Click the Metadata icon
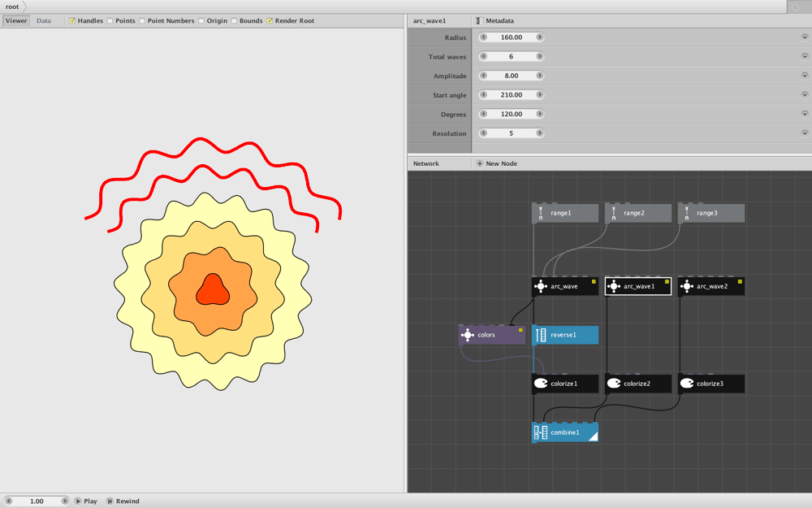 tap(480, 21)
